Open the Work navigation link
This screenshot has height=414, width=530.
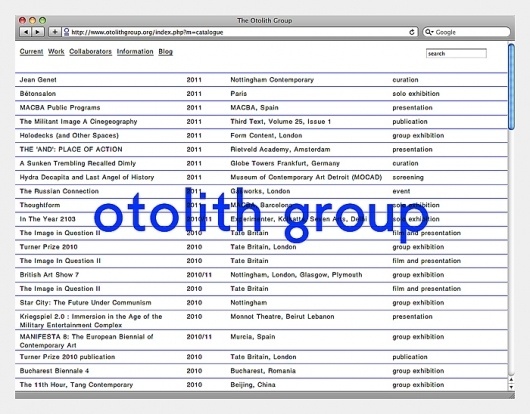pos(56,52)
